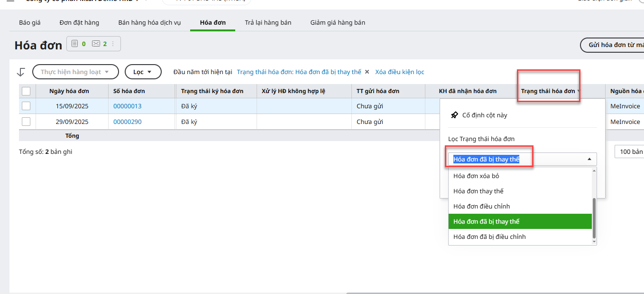Screen dimensions: 644x294
Task: Click the pin icon beside Cố định cột này
Action: coord(454,115)
